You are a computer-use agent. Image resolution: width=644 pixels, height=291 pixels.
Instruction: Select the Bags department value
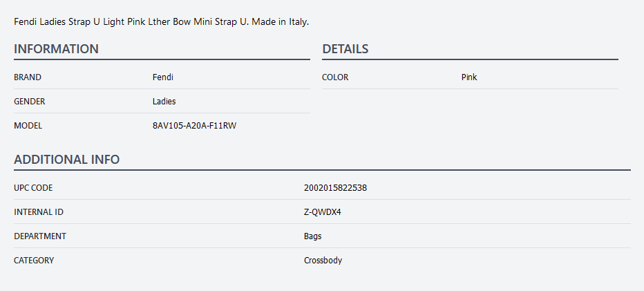pyautogui.click(x=313, y=236)
